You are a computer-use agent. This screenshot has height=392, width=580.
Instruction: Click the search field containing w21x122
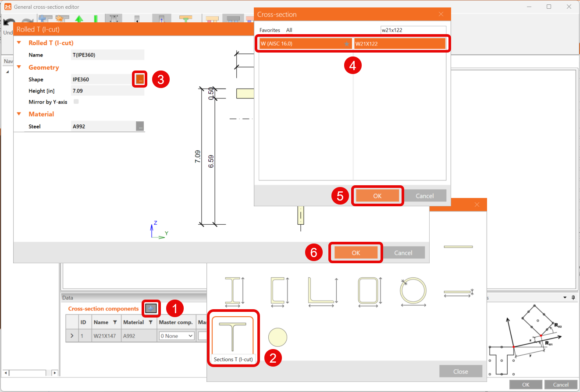413,30
